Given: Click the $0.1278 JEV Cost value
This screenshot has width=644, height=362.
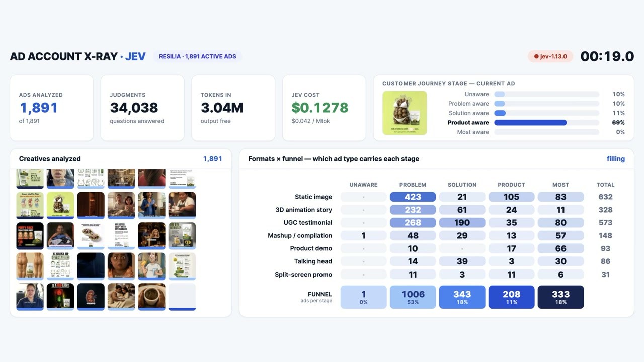Looking at the screenshot, I should 320,108.
